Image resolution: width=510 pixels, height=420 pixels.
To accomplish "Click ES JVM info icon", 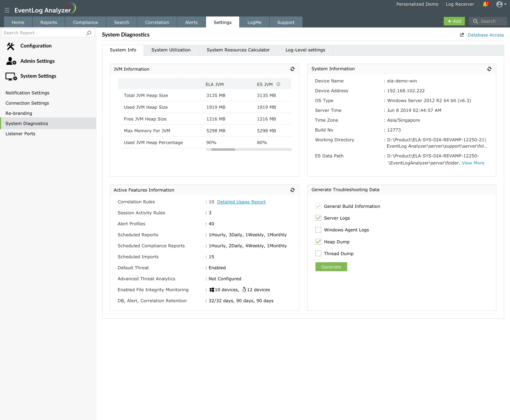I will coord(278,84).
